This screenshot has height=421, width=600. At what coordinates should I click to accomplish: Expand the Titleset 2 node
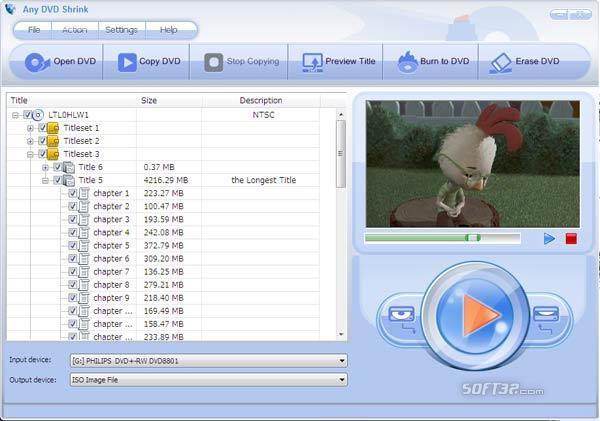click(30, 141)
